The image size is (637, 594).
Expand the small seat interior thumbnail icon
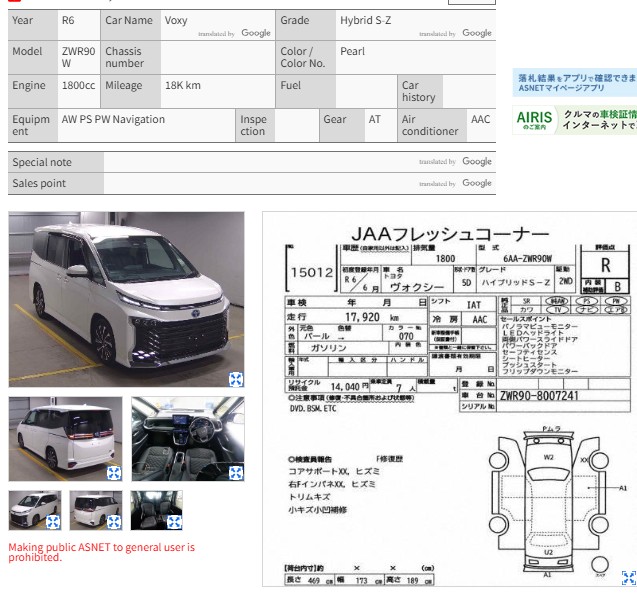click(x=174, y=522)
